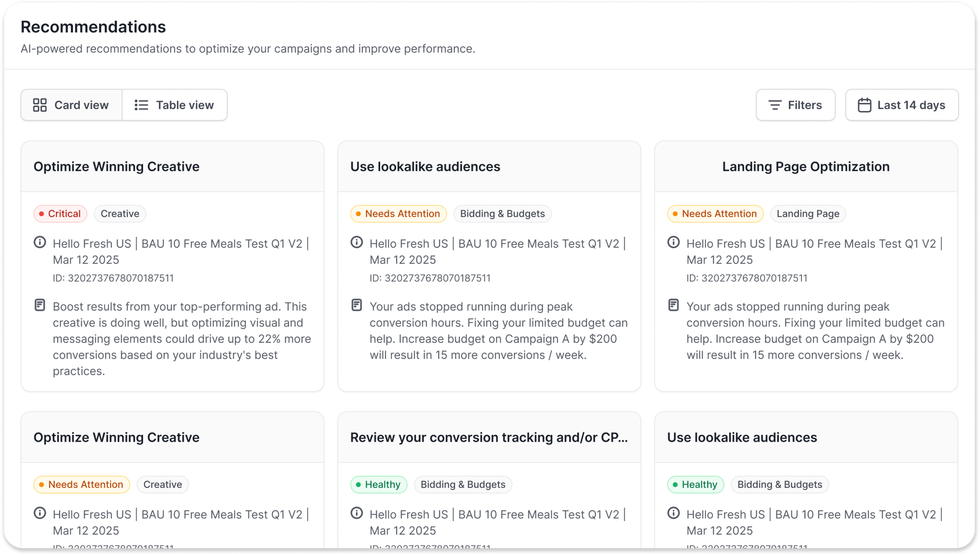
Task: Switch to Table view
Action: (175, 105)
